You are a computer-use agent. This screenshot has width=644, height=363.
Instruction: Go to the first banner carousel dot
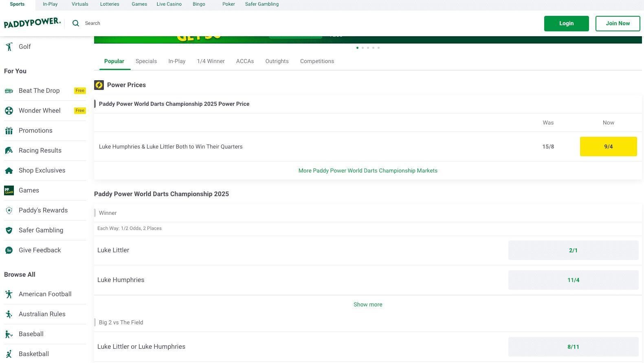pyautogui.click(x=357, y=48)
